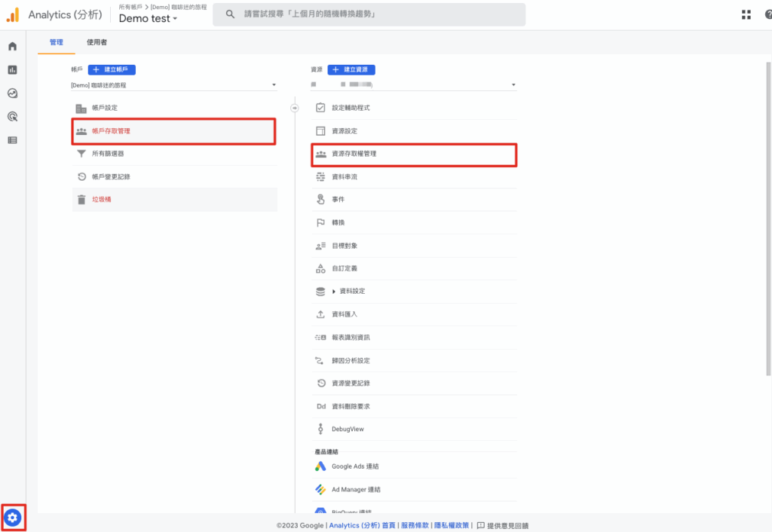Open the Explore icon in sidebar
Screen dimensions: 772x532
(x=12, y=93)
